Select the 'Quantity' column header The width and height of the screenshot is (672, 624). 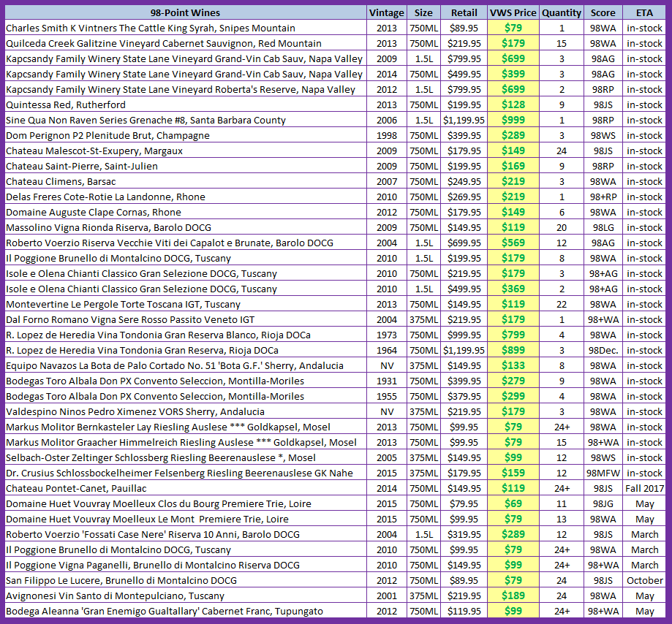coord(562,13)
